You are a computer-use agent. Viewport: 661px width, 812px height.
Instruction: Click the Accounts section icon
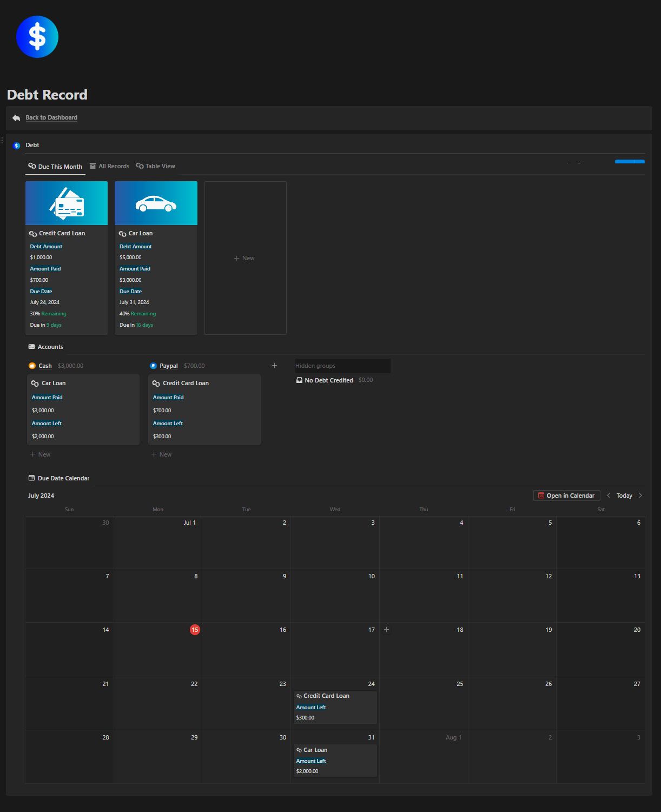pyautogui.click(x=31, y=347)
